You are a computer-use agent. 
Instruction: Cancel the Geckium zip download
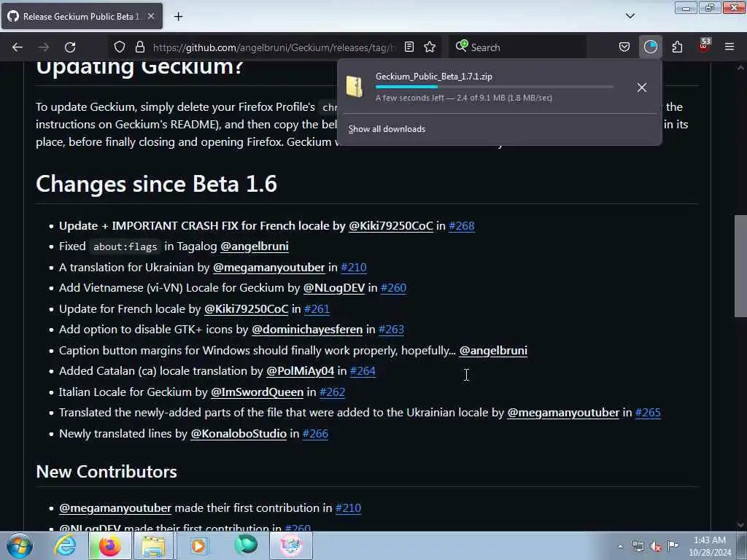642,87
